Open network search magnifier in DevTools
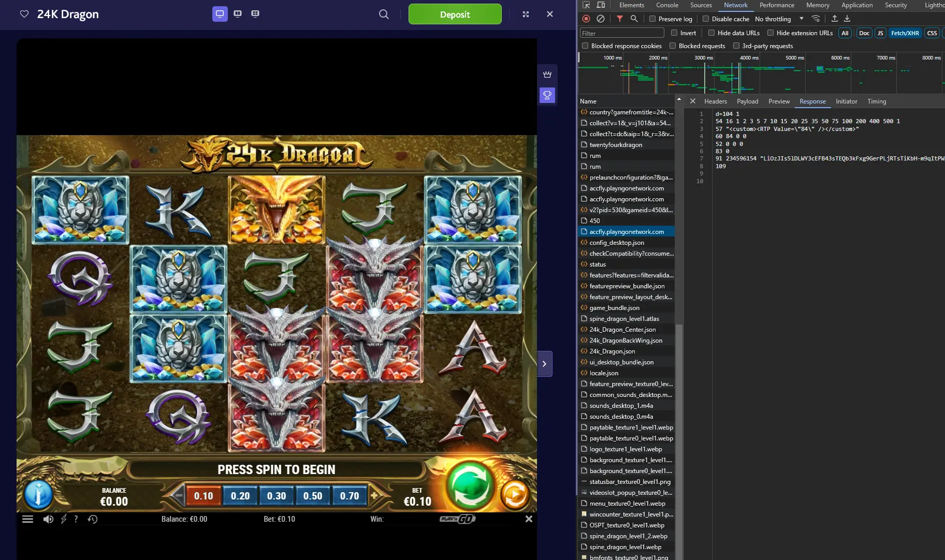This screenshot has width=945, height=560. [634, 19]
